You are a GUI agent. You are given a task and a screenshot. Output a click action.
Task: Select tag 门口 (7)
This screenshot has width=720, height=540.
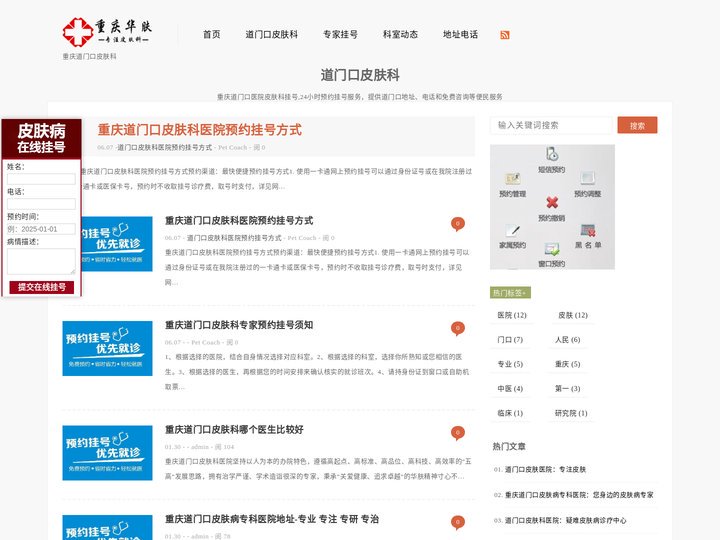tap(510, 340)
